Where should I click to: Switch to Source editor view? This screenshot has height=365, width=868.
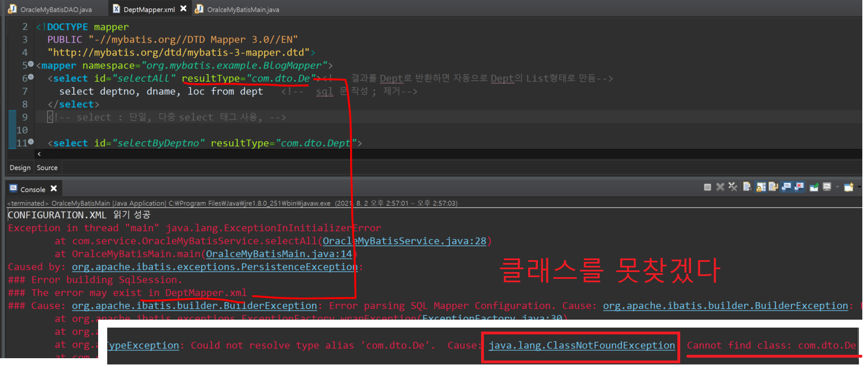tap(47, 168)
